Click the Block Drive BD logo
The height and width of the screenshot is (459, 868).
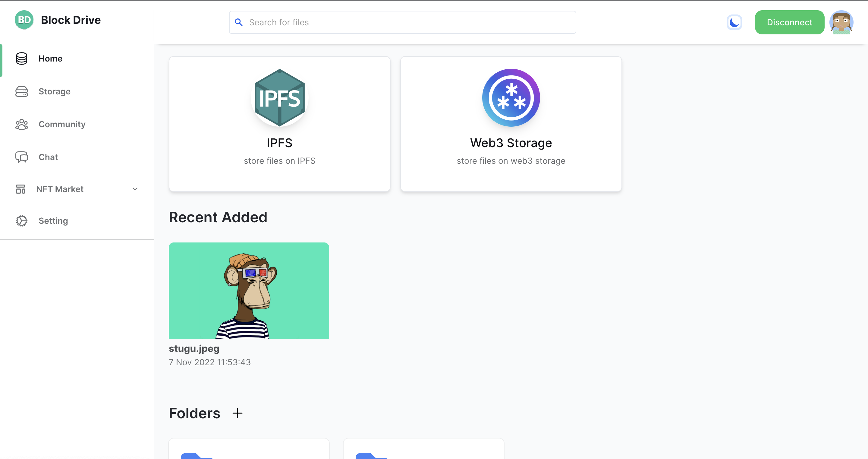pos(24,20)
